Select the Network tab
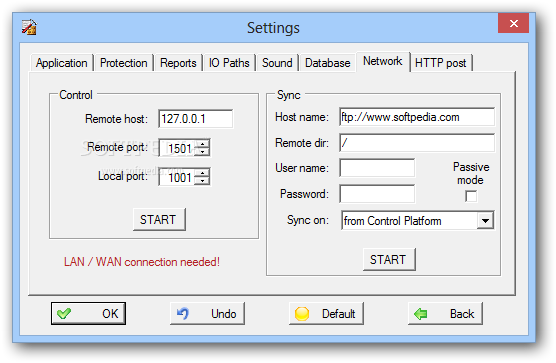Screen dimensions: 556x363 383,62
